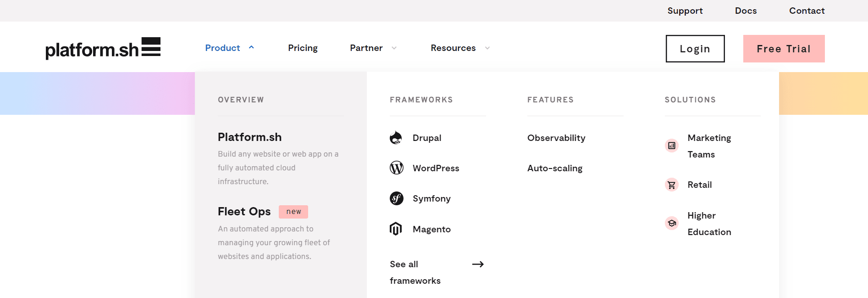Click the Symfony logo icon

396,198
